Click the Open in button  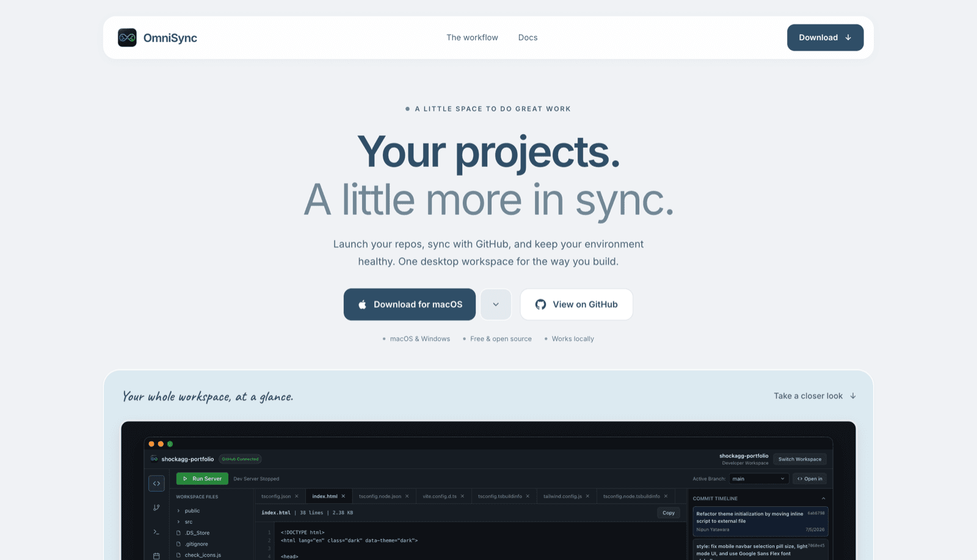click(810, 479)
